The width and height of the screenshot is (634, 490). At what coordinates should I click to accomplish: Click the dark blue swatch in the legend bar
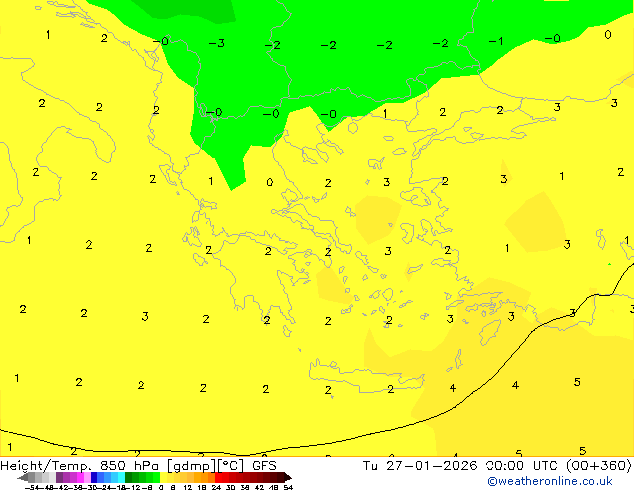(94, 477)
